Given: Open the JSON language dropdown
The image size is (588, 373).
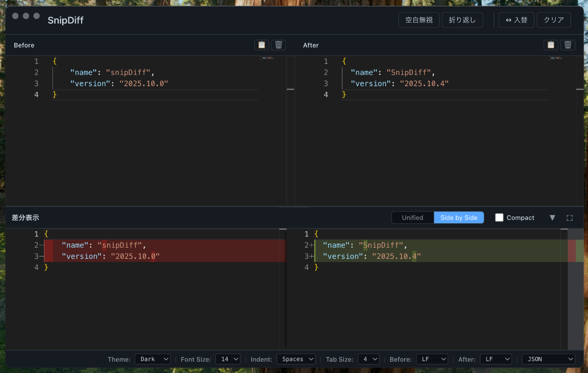Looking at the screenshot, I should click(549, 359).
